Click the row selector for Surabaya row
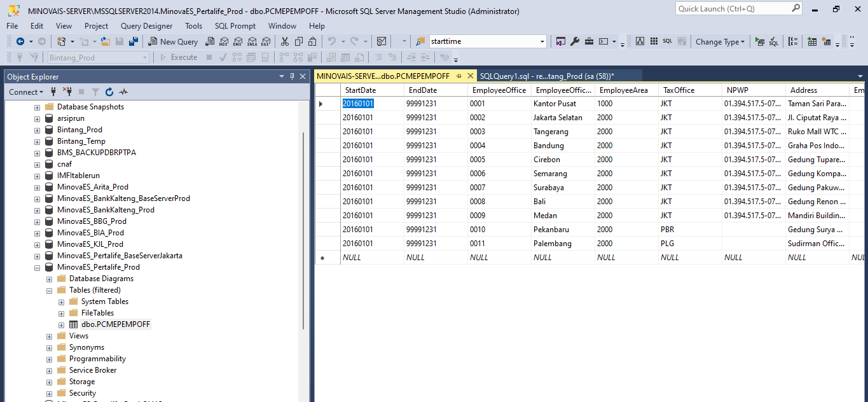The image size is (868, 402). (x=327, y=188)
